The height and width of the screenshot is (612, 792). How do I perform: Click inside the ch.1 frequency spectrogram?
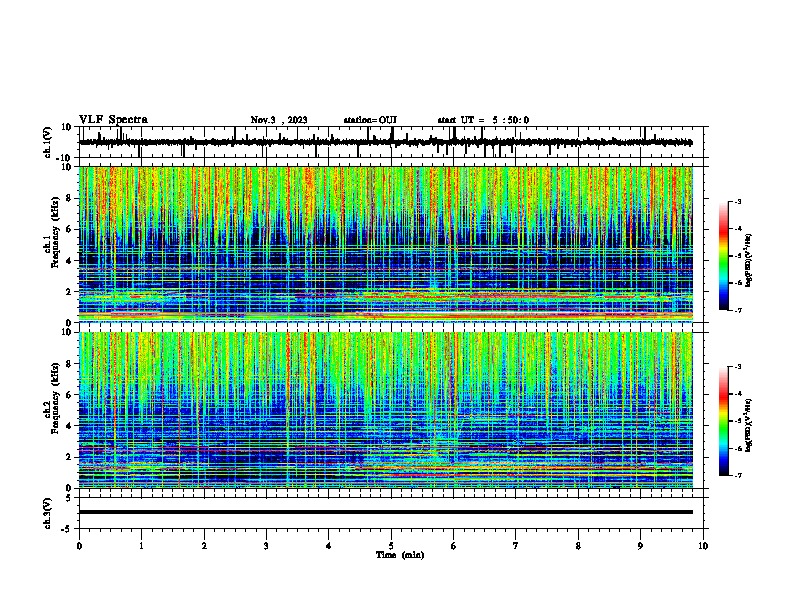coord(385,244)
